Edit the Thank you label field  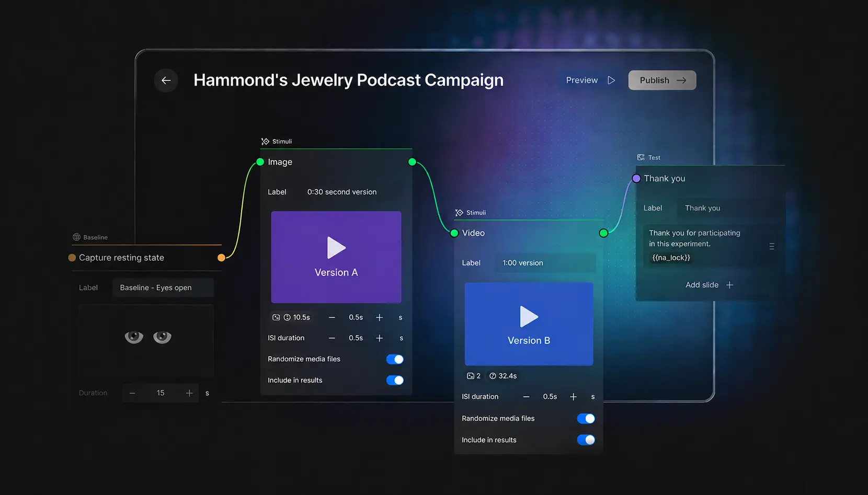tap(728, 208)
